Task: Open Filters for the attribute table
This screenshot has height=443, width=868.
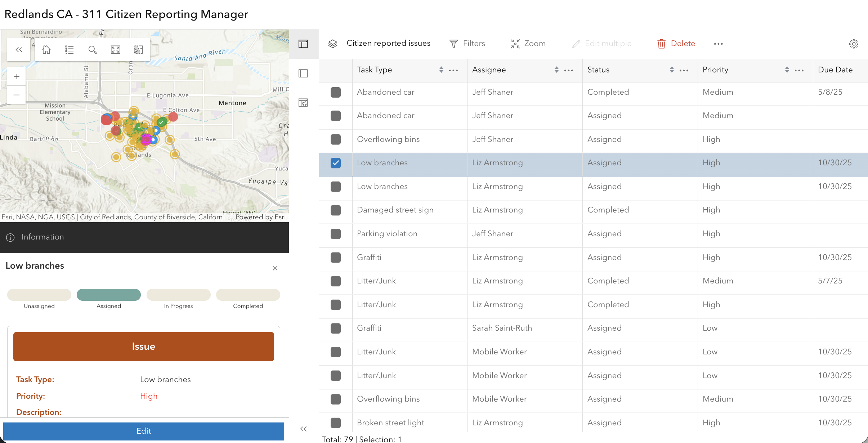Action: [468, 43]
